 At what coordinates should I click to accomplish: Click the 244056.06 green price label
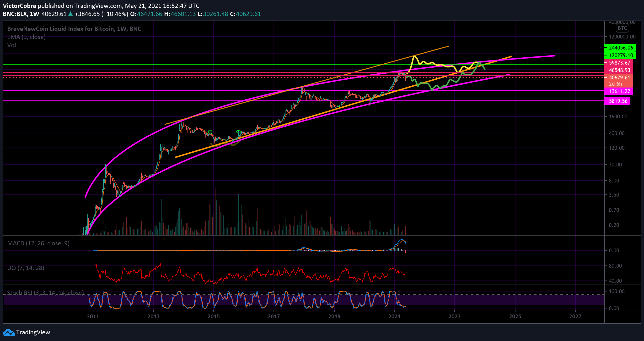[621, 48]
